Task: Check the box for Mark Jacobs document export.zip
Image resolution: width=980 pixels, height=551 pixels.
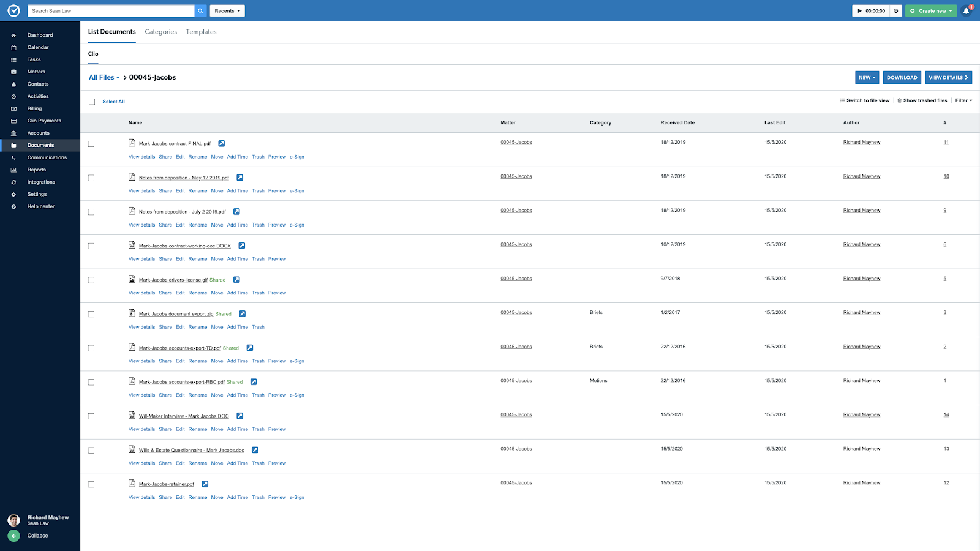Action: coord(91,314)
